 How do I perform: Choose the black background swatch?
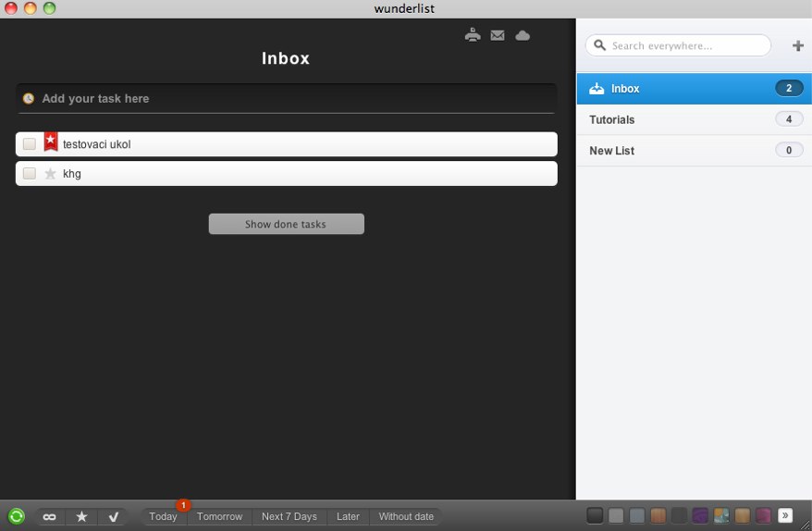click(x=595, y=515)
